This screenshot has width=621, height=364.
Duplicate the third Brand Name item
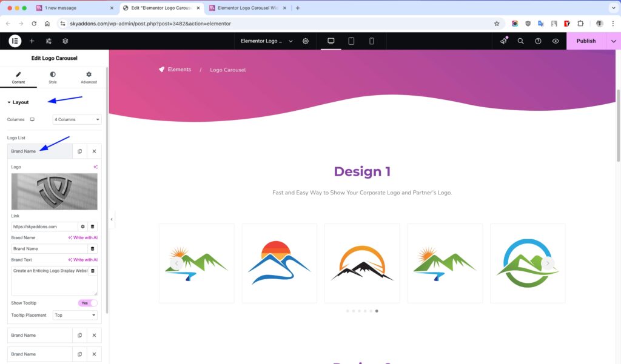pyautogui.click(x=79, y=354)
